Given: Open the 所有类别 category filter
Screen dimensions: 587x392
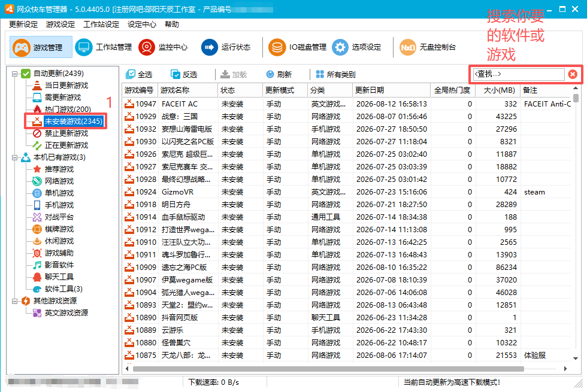Looking at the screenshot, I should pyautogui.click(x=335, y=74).
